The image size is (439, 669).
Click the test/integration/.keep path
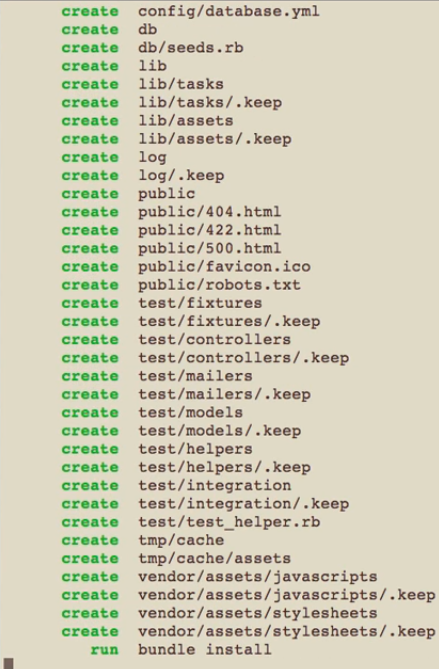coord(244,504)
